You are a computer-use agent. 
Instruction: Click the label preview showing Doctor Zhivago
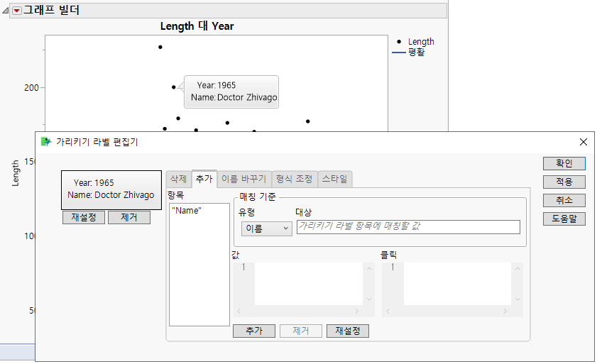click(x=111, y=190)
